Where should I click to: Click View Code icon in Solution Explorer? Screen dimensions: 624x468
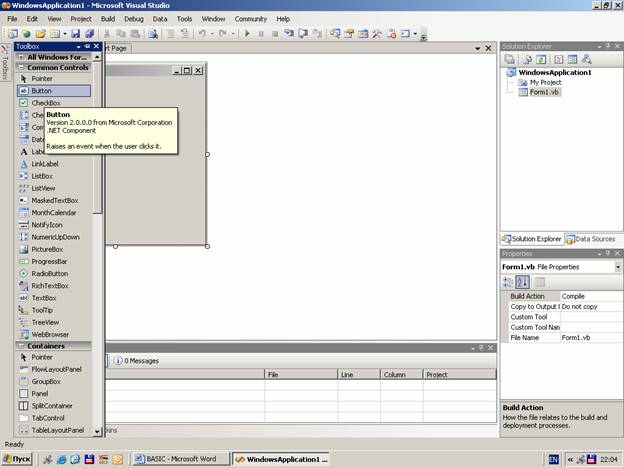pyautogui.click(x=558, y=59)
